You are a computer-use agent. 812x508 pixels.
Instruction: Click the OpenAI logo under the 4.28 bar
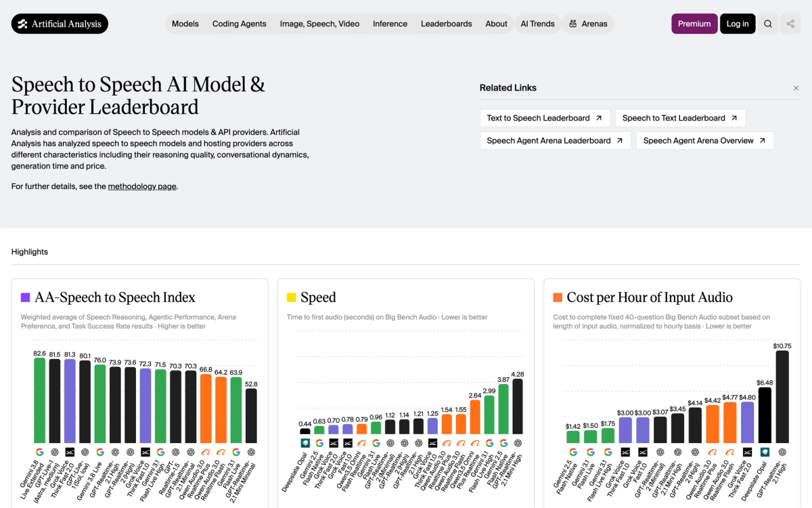[518, 443]
